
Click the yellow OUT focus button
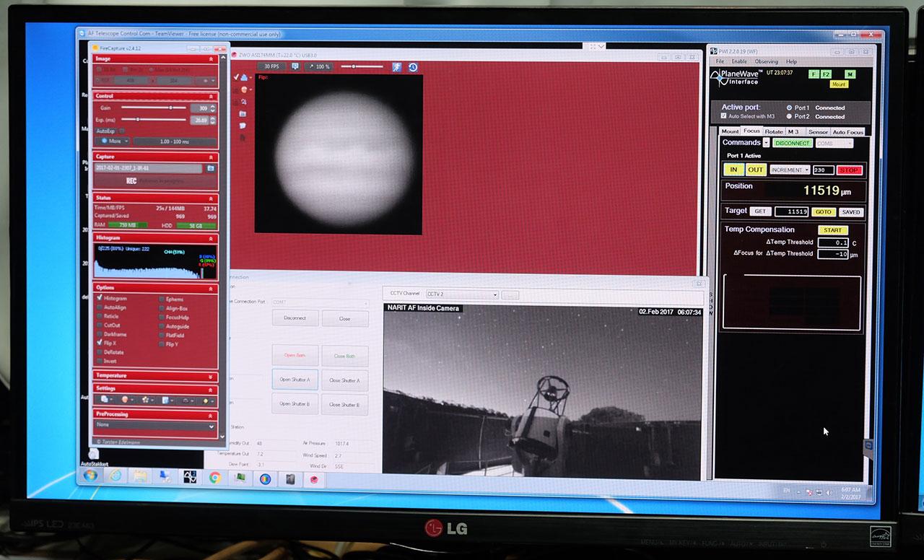coord(755,170)
